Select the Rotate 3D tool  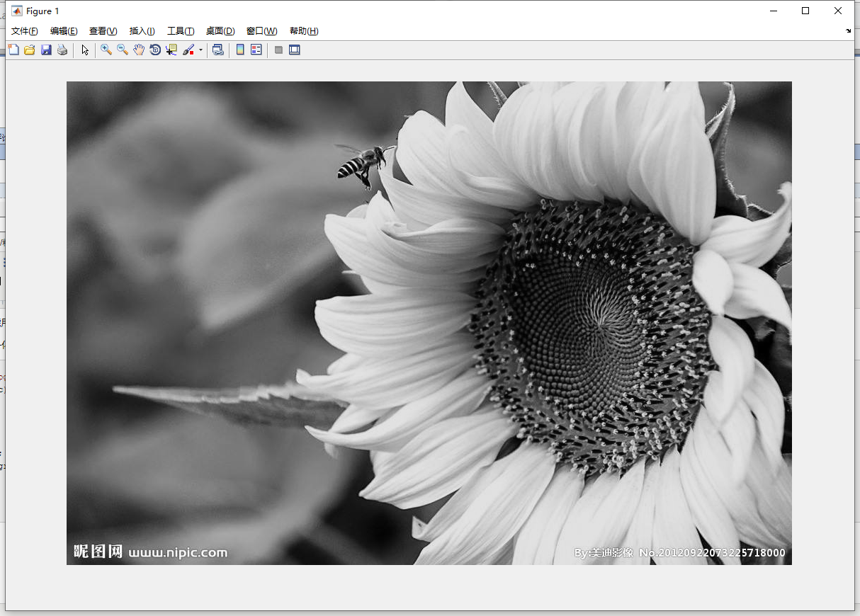[x=155, y=50]
